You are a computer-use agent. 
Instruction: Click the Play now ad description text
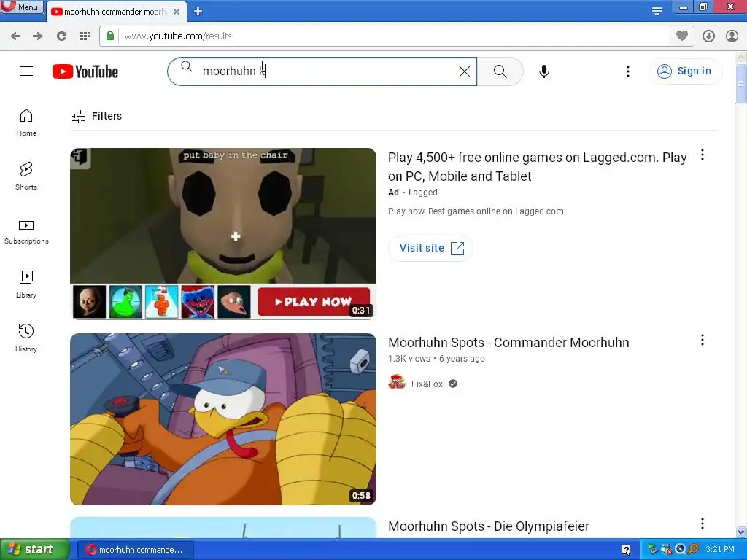(x=477, y=211)
